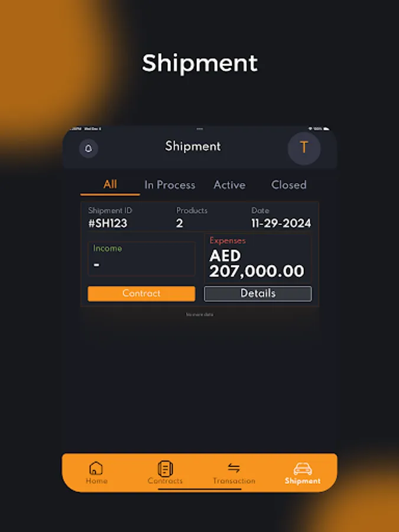View the Closed shipments tab
This screenshot has width=399, height=532.
(288, 185)
